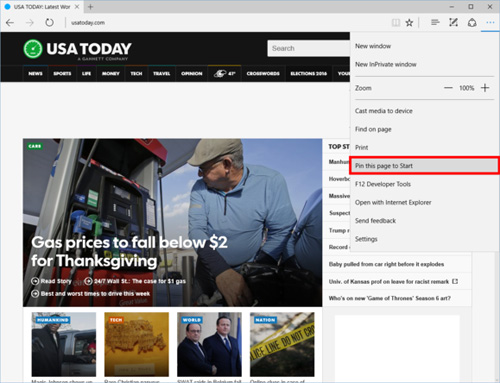Click the Share icon in toolbar
Viewport: 500px width, 383px height.
pyautogui.click(x=472, y=23)
